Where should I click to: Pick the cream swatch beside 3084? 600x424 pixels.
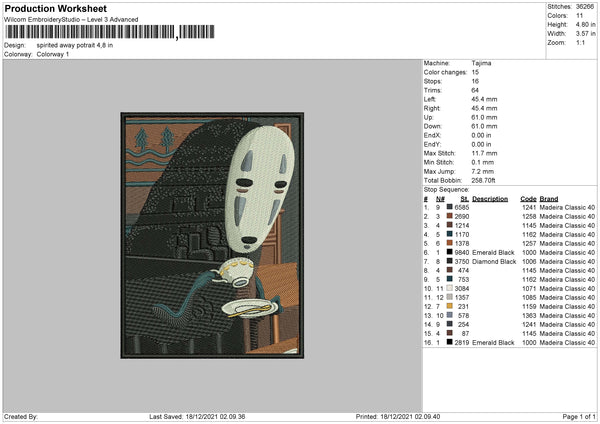[450, 288]
